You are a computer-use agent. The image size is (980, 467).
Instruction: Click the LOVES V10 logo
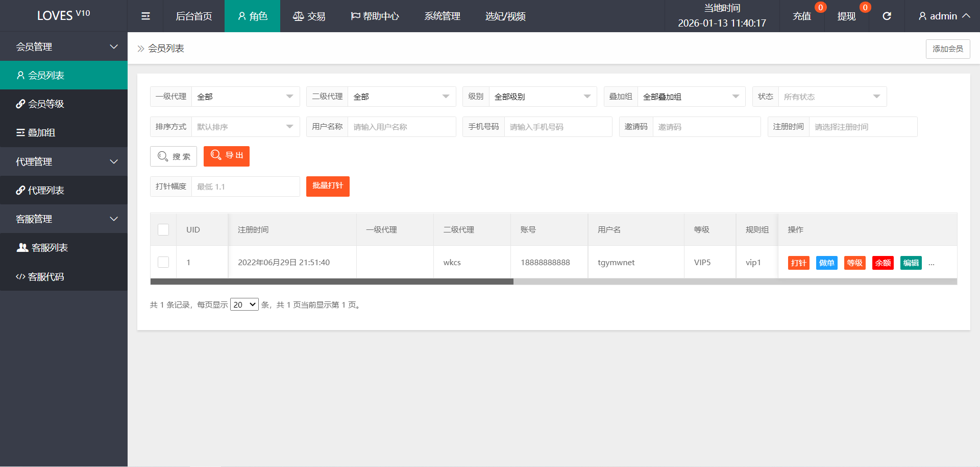click(64, 15)
